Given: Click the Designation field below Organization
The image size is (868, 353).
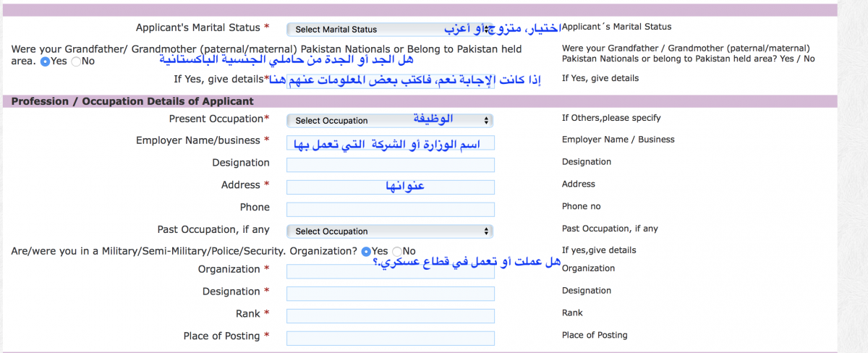Looking at the screenshot, I should click(x=390, y=294).
